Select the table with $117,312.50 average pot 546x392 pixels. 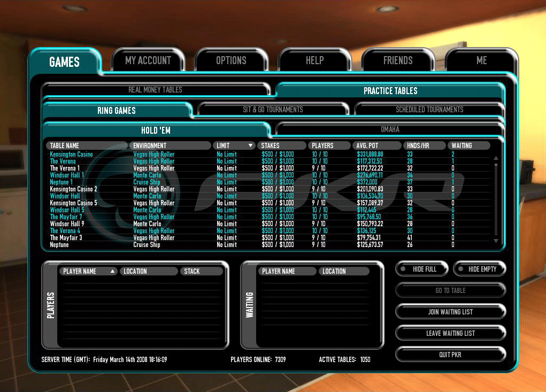[268, 161]
